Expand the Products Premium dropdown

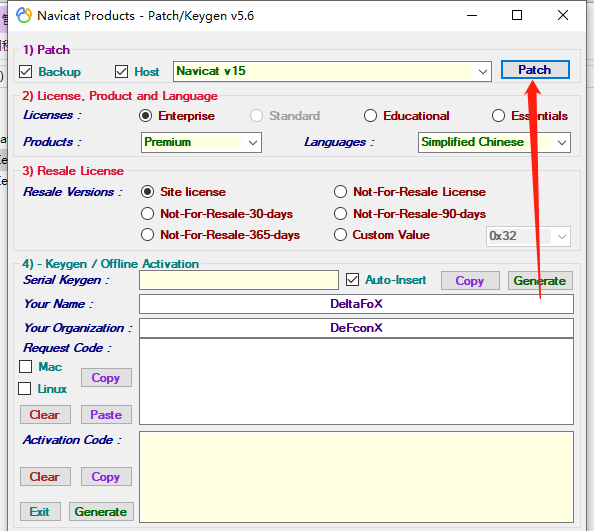(x=201, y=142)
